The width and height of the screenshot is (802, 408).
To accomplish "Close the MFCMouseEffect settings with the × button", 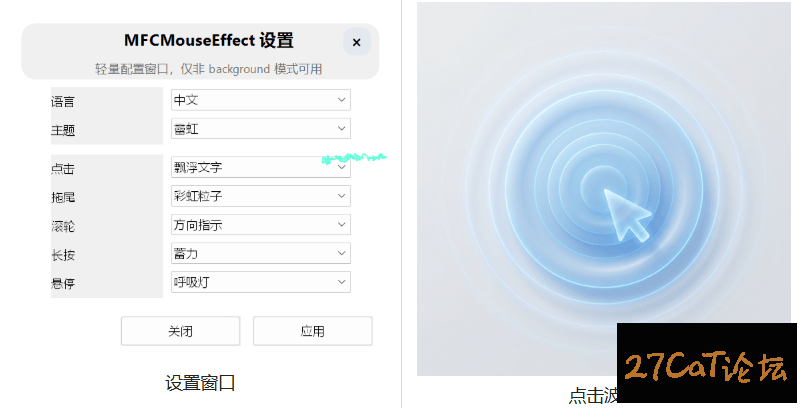I will click(x=357, y=42).
